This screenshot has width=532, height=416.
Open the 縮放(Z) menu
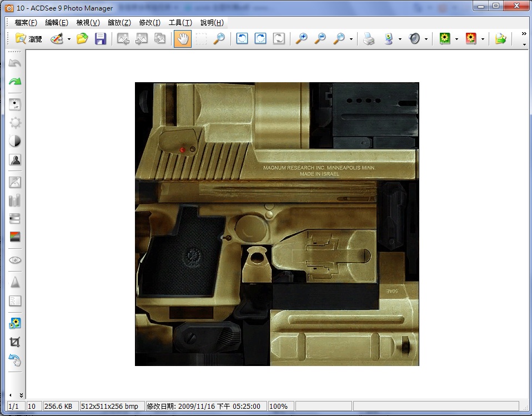point(119,23)
